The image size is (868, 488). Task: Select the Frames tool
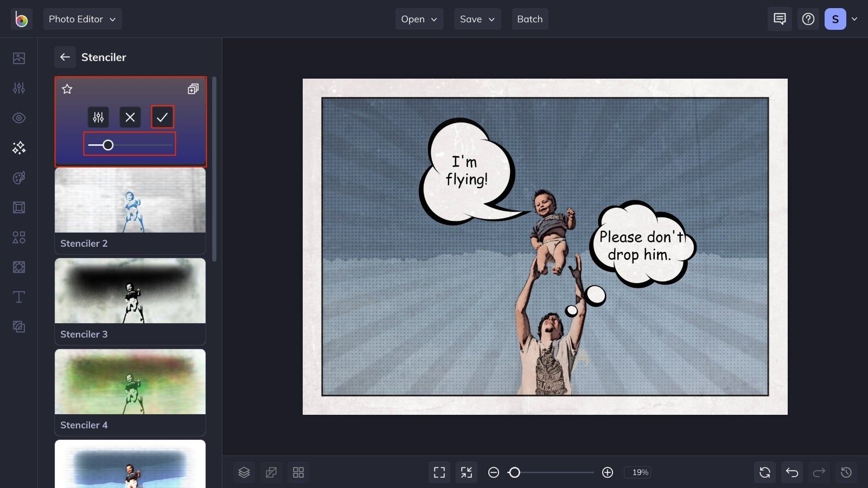pyautogui.click(x=18, y=207)
